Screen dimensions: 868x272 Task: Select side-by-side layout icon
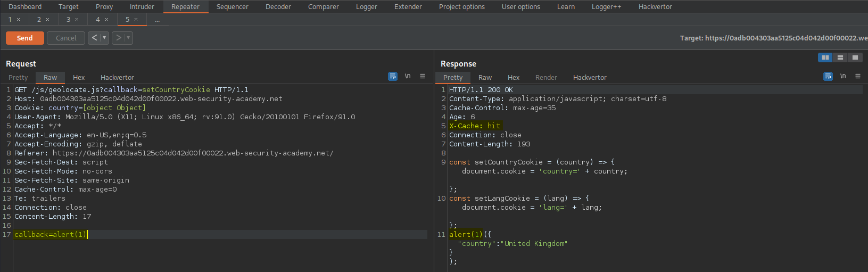point(825,57)
